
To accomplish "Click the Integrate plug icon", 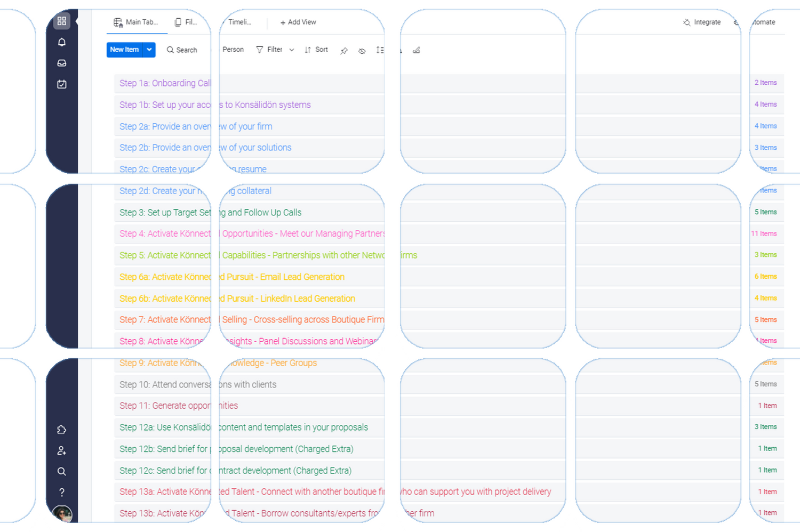I will (x=687, y=22).
